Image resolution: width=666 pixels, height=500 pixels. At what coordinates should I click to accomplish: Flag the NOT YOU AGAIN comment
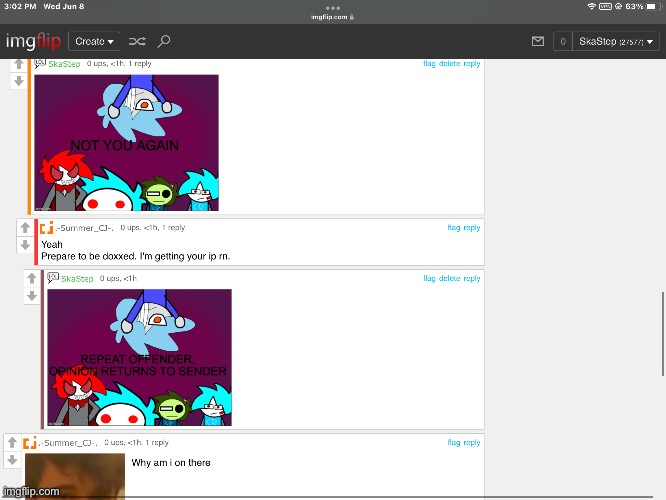pyautogui.click(x=429, y=63)
